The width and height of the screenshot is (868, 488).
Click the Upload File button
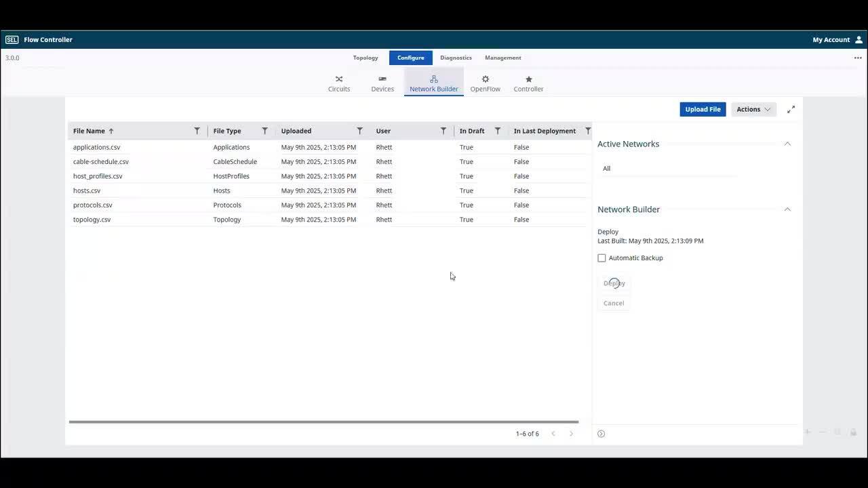[703, 109]
